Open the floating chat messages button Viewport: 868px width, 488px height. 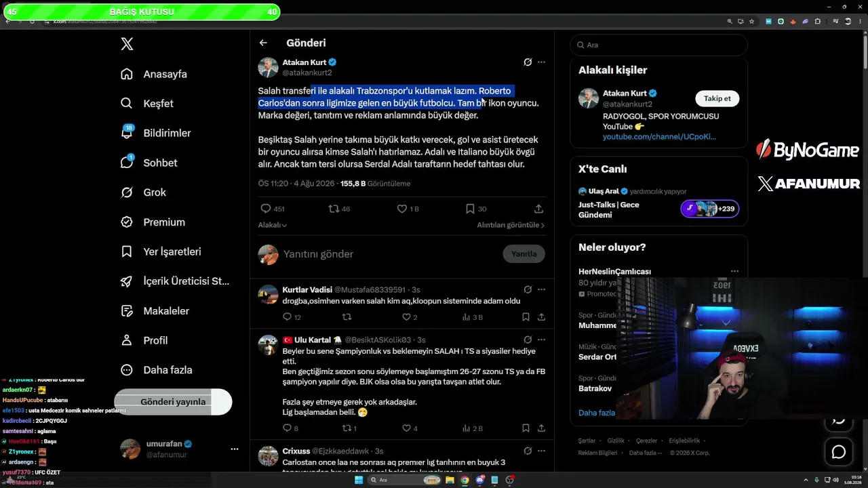(839, 452)
